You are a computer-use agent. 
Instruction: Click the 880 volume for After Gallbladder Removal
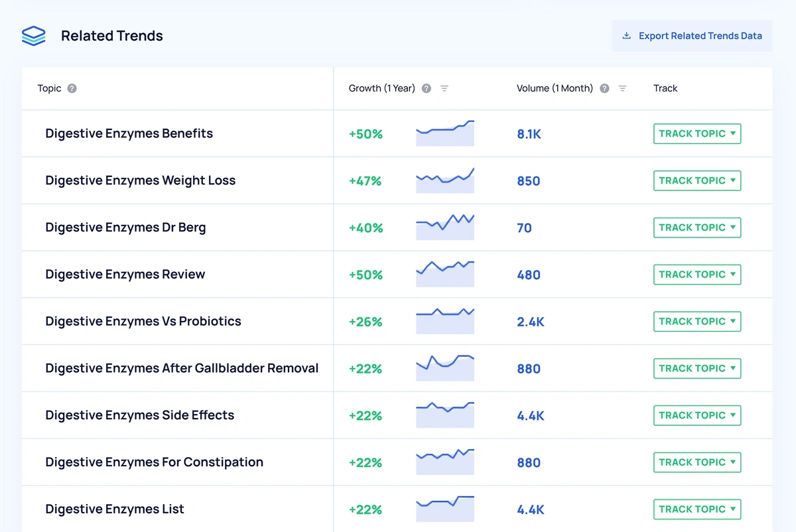[529, 369]
